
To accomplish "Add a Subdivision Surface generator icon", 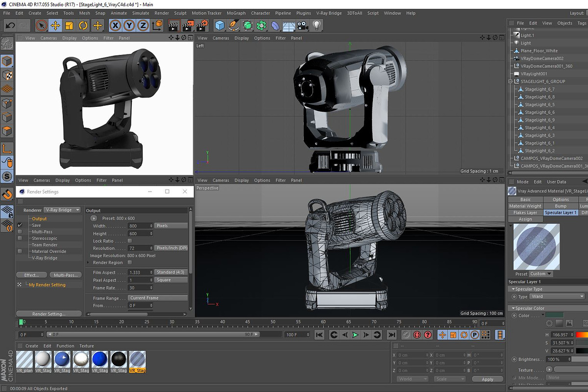I will click(x=248, y=25).
